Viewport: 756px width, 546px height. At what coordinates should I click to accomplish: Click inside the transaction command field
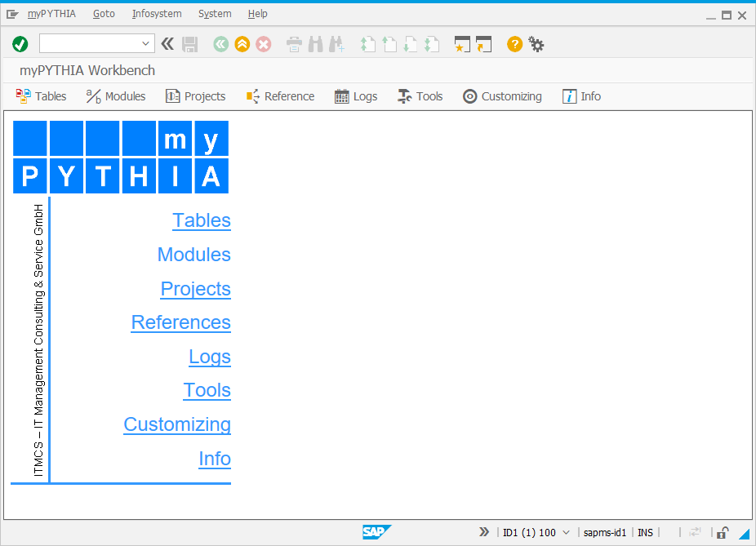90,44
